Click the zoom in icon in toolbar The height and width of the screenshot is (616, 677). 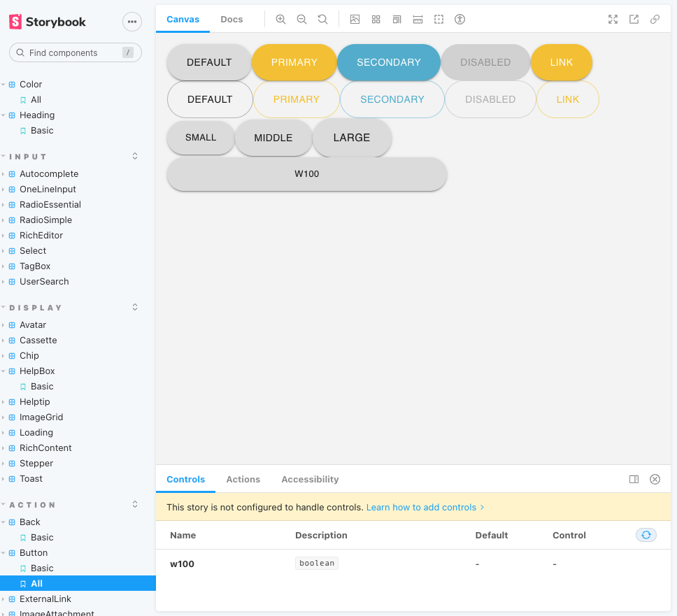tap(280, 20)
